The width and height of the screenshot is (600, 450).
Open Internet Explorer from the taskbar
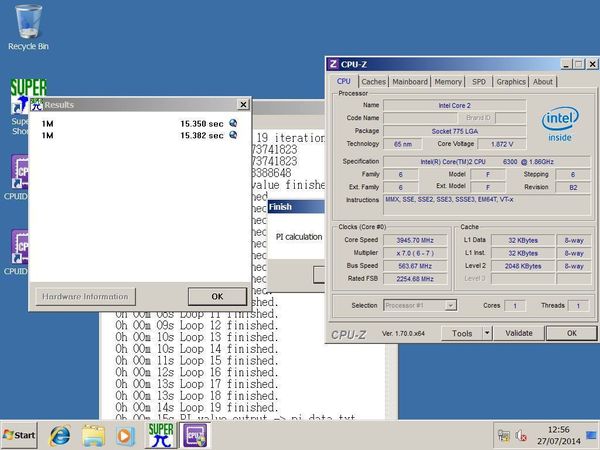59,435
